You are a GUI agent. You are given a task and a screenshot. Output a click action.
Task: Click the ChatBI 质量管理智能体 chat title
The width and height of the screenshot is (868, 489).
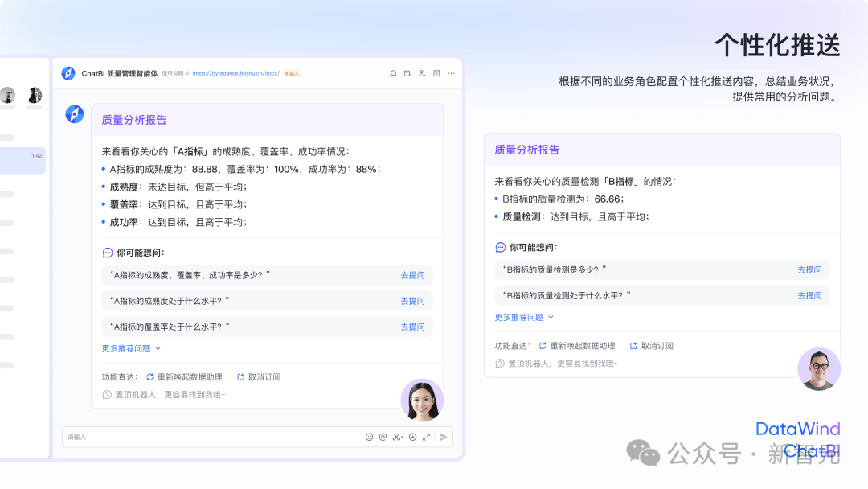coord(120,73)
